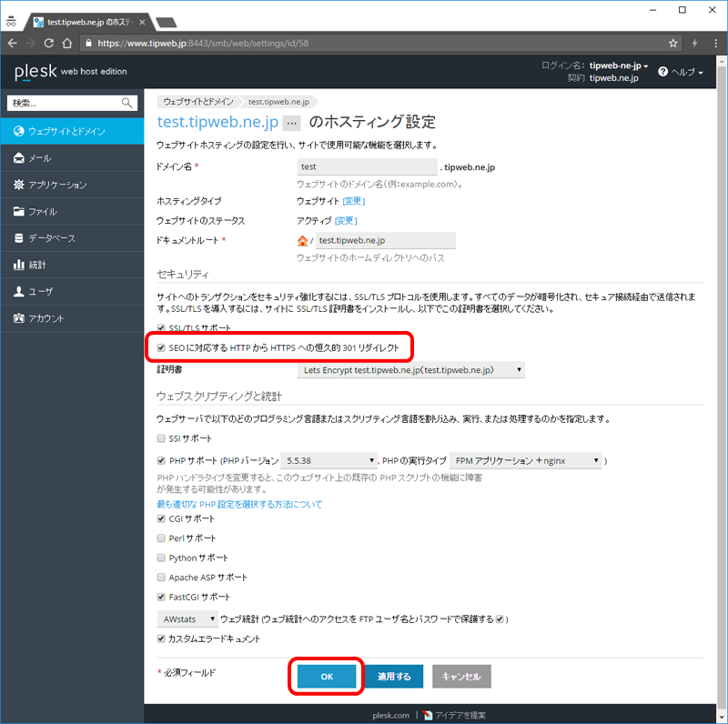Click 変更 link next to ウェブサイト hosting type
728x724 pixels.
coord(354,201)
